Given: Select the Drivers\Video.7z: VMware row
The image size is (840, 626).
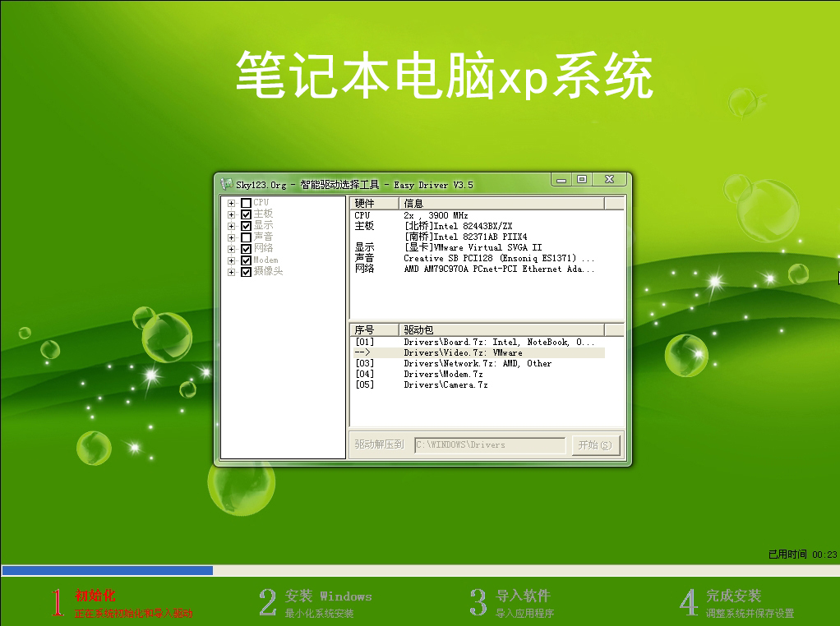Looking at the screenshot, I should 479,353.
